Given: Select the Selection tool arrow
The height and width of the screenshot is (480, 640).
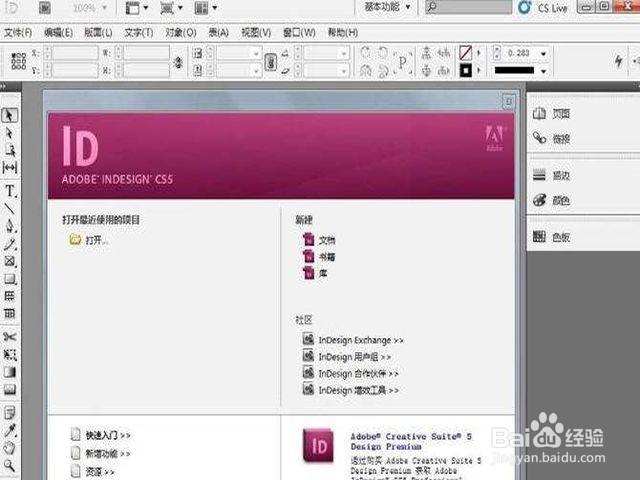Looking at the screenshot, I should pyautogui.click(x=9, y=116).
